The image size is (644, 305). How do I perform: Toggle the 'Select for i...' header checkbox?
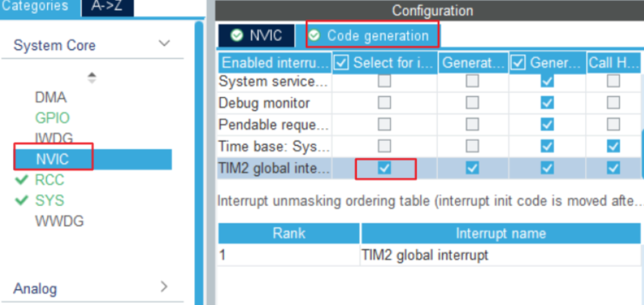click(x=342, y=63)
